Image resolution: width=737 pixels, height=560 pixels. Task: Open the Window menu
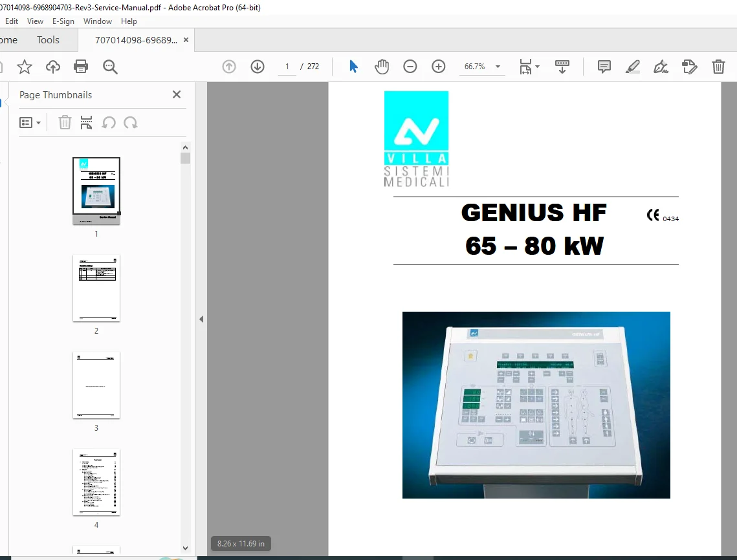[97, 21]
